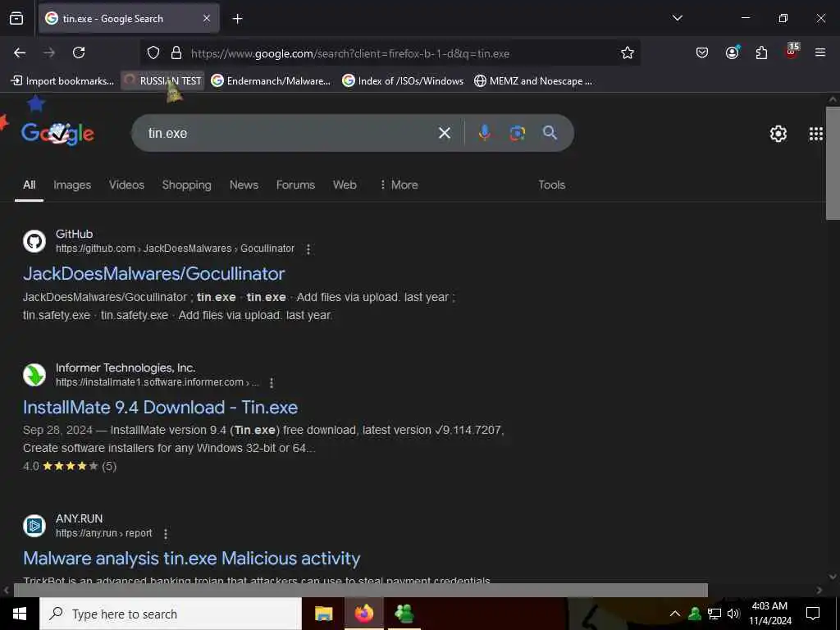Open the Firefox View tab list icon
The height and width of the screenshot is (630, 840).
[16, 18]
